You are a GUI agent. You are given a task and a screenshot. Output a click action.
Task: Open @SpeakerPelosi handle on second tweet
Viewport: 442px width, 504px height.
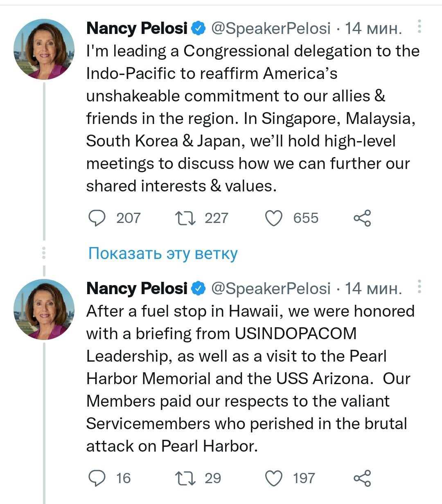point(271,288)
